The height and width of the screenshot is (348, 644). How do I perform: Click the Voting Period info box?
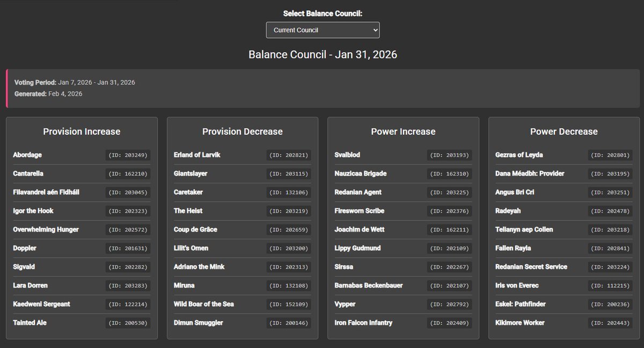[322, 88]
